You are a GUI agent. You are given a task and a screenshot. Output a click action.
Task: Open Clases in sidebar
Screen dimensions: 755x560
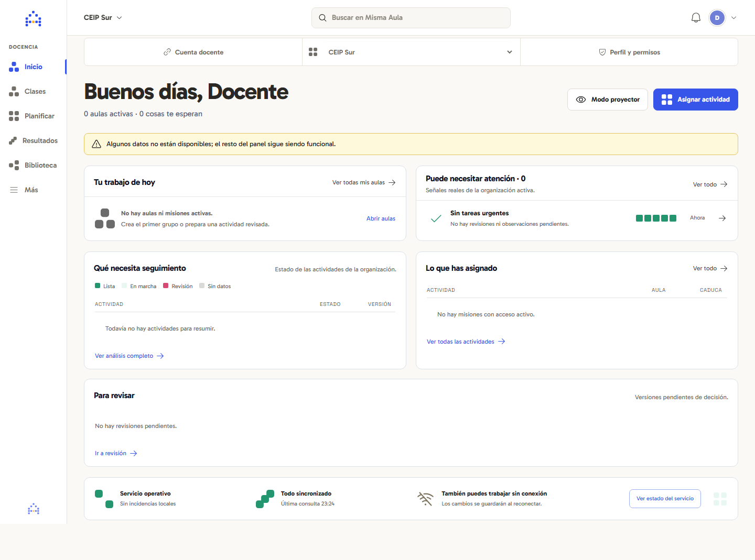pos(33,91)
